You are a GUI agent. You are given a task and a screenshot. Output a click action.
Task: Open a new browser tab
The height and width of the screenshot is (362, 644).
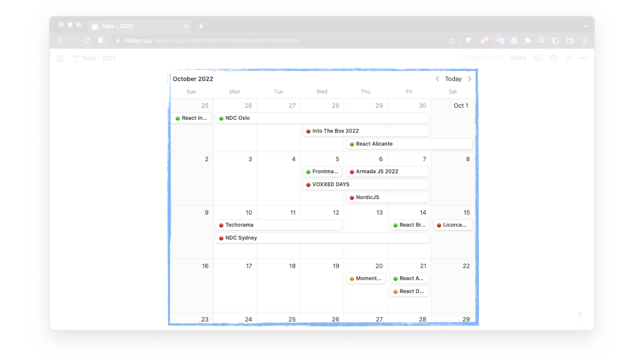201,26
